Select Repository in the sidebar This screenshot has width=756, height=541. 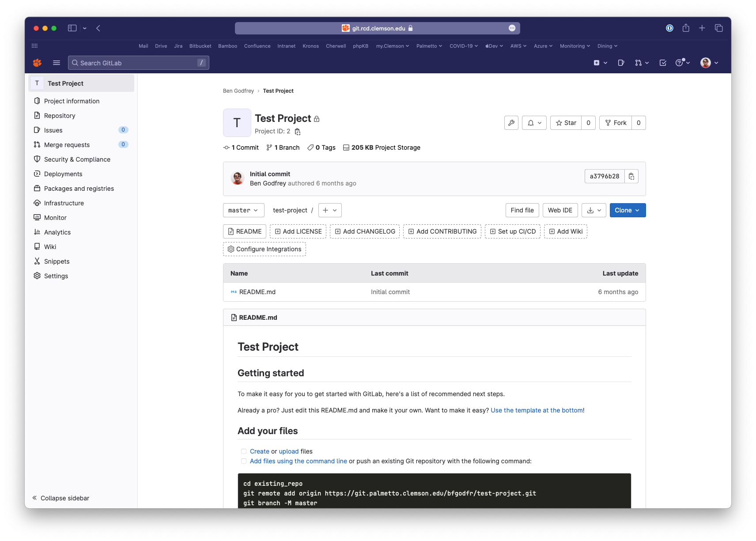pyautogui.click(x=59, y=115)
